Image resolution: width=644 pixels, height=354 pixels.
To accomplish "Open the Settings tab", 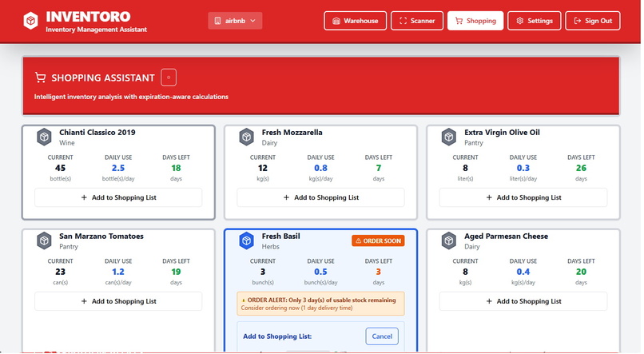I will 535,21.
